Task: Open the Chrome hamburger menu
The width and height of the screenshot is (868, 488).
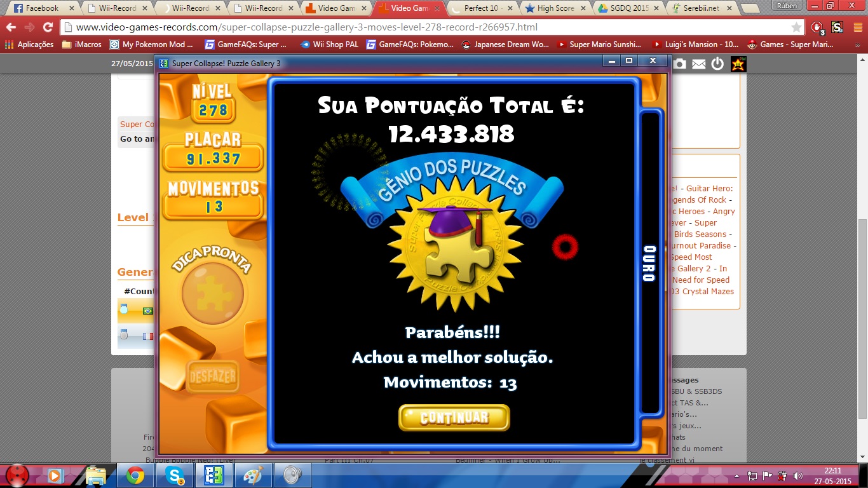Action: click(857, 27)
